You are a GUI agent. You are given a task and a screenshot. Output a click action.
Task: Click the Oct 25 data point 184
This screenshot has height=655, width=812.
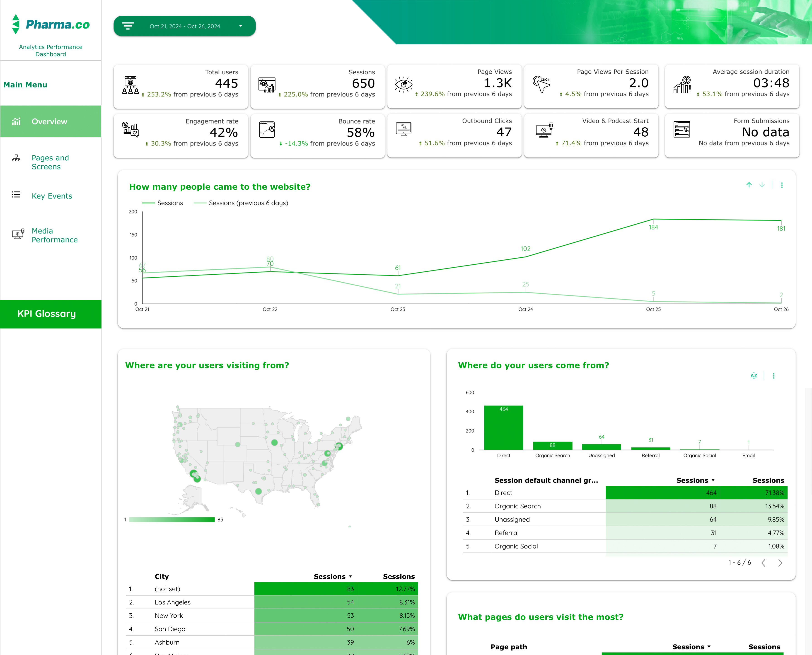click(x=654, y=219)
